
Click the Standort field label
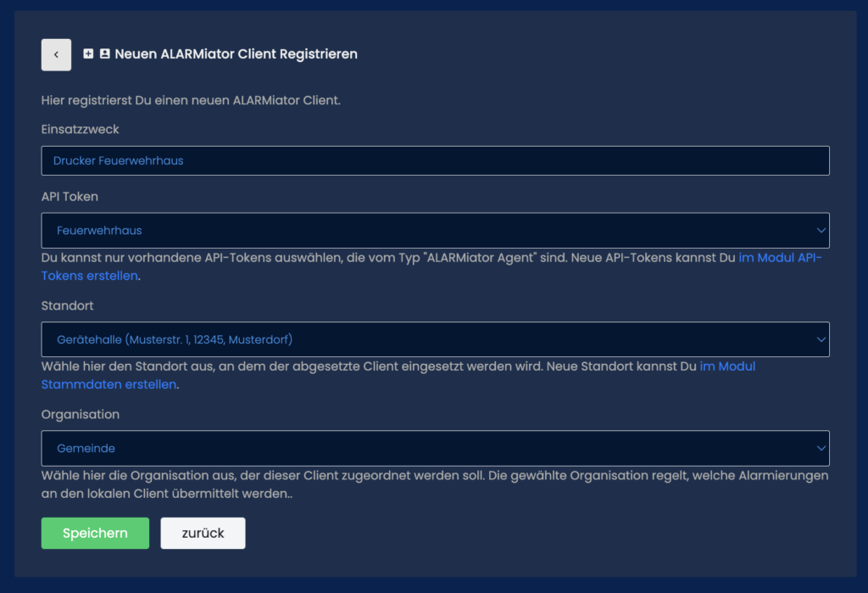click(x=66, y=305)
